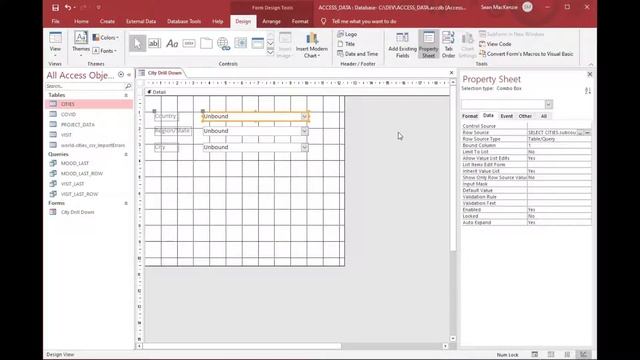Switch to the Arrange ribbon tab
The height and width of the screenshot is (360, 640).
[271, 21]
